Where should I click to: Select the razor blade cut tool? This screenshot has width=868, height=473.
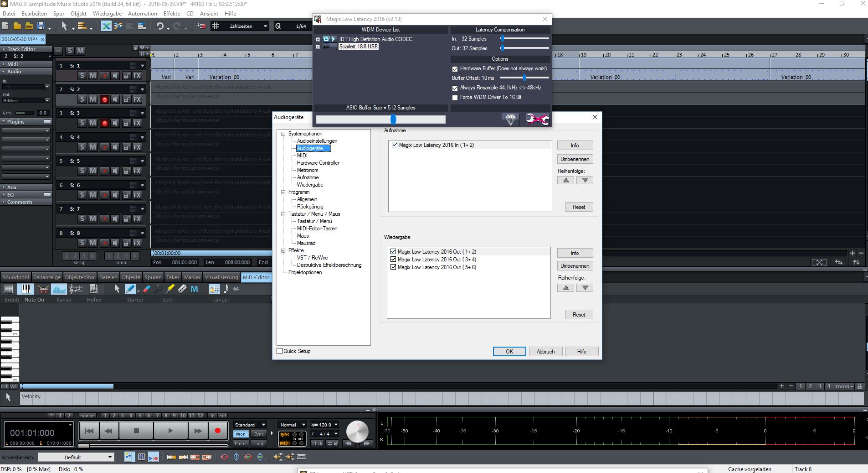coord(182,289)
